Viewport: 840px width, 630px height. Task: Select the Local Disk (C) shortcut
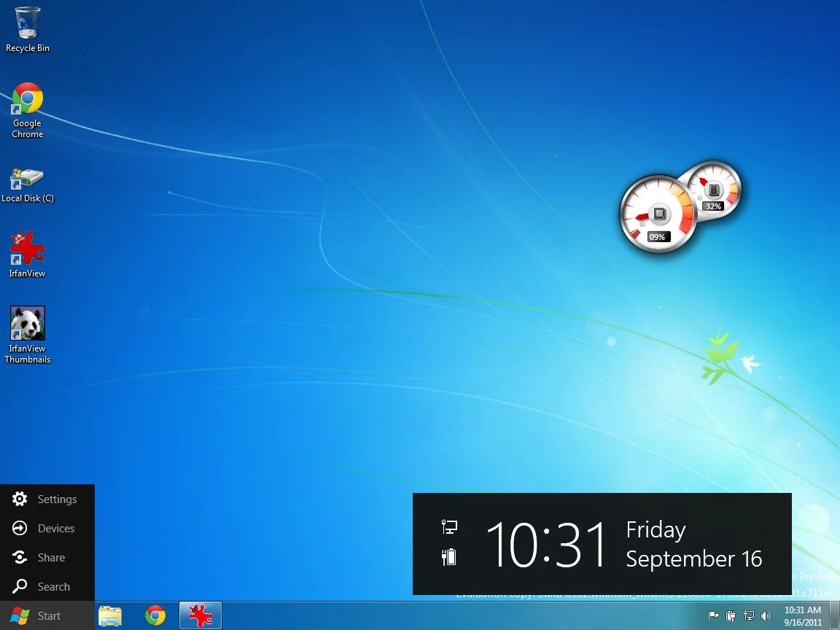tap(27, 184)
